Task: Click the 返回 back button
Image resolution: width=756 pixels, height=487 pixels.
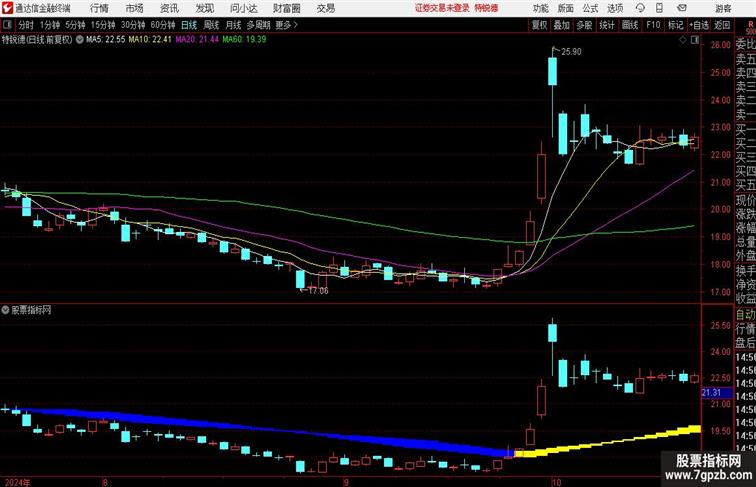Action: (x=722, y=25)
